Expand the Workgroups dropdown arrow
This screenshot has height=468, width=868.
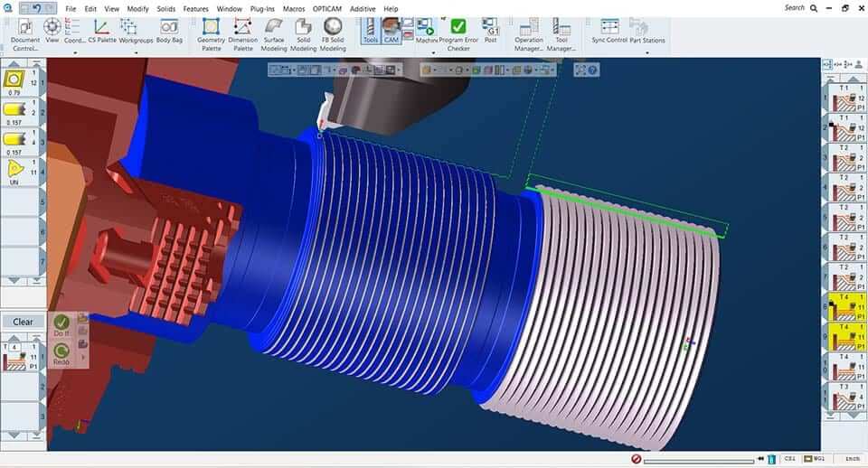click(x=137, y=52)
